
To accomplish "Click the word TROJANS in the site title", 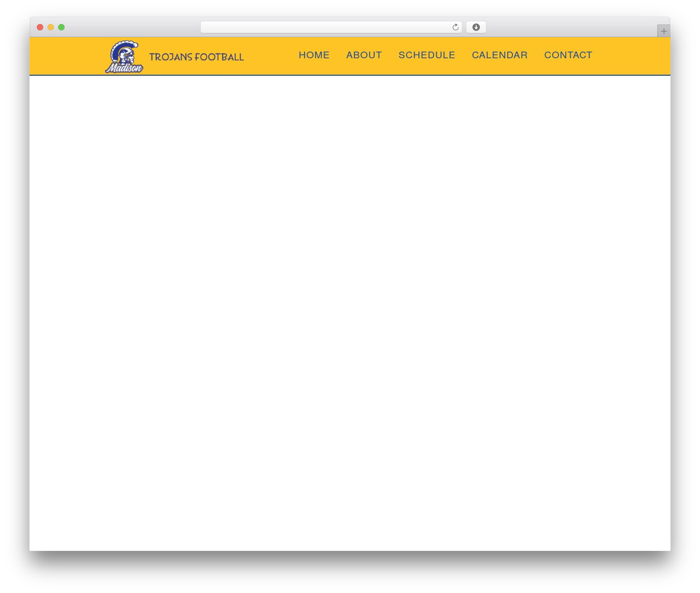I will coord(171,57).
